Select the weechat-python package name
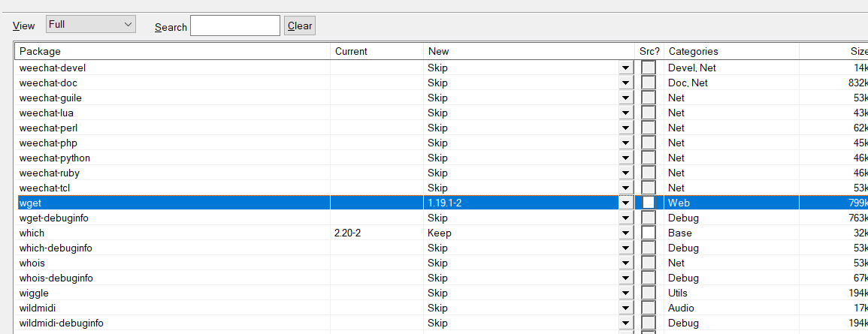This screenshot has height=334, width=868. (x=54, y=158)
